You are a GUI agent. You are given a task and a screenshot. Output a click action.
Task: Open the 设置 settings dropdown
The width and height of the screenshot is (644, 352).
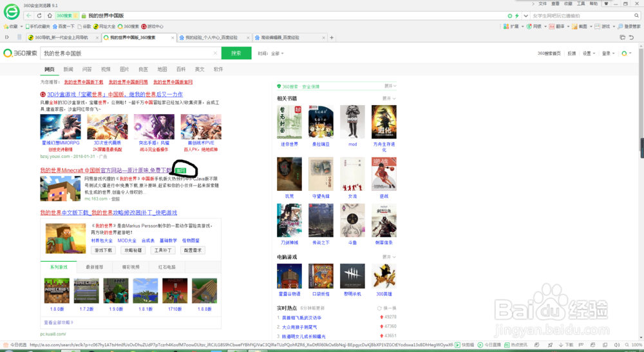(x=589, y=54)
